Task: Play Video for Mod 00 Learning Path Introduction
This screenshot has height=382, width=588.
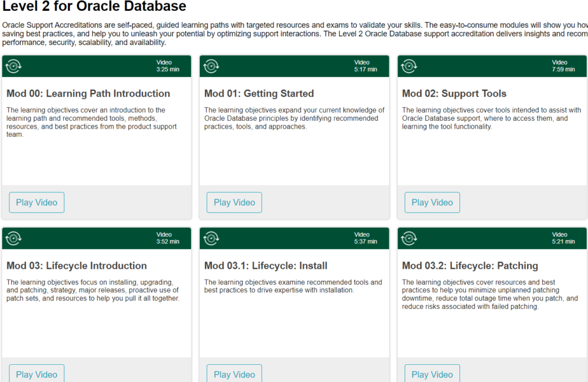Action: pyautogui.click(x=37, y=203)
